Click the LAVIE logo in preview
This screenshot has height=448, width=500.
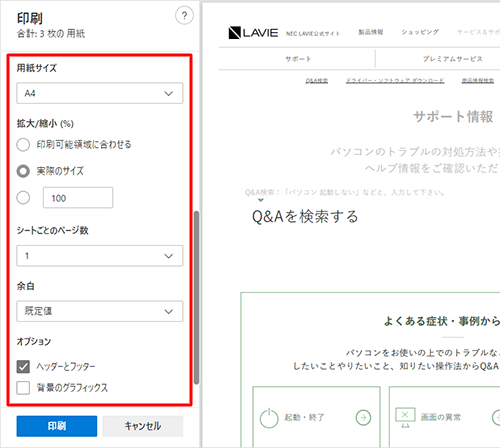click(253, 33)
